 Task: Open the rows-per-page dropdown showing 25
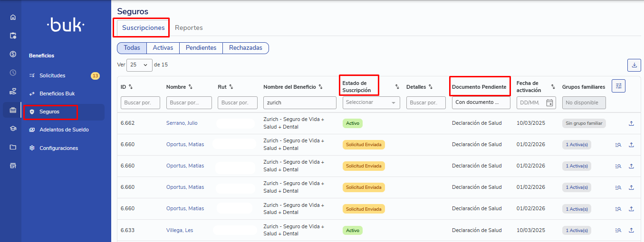click(x=139, y=65)
